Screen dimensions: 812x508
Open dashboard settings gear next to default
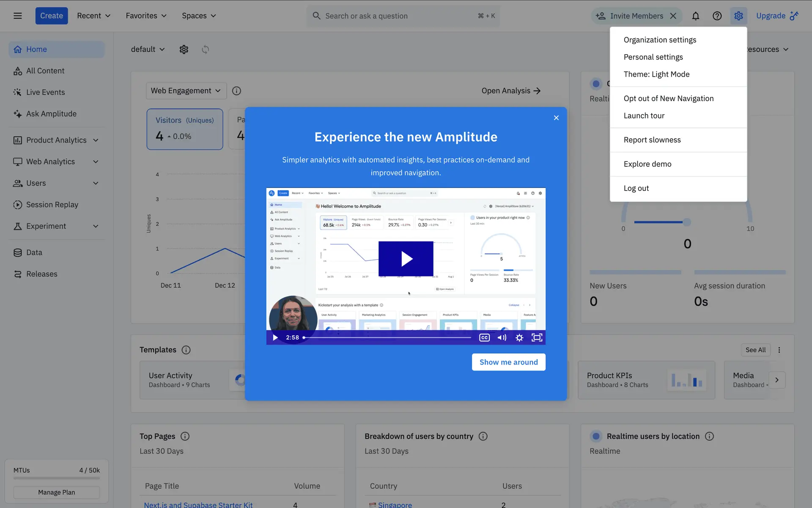pyautogui.click(x=184, y=50)
